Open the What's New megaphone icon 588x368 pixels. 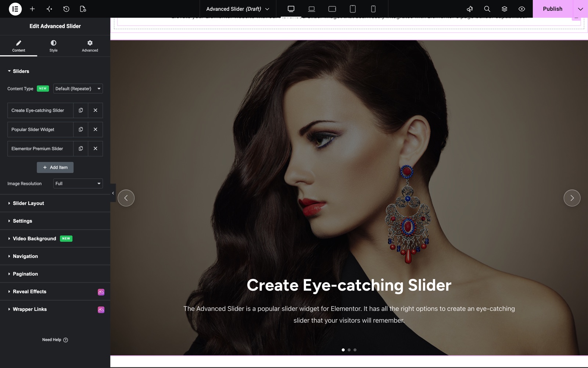470,9
